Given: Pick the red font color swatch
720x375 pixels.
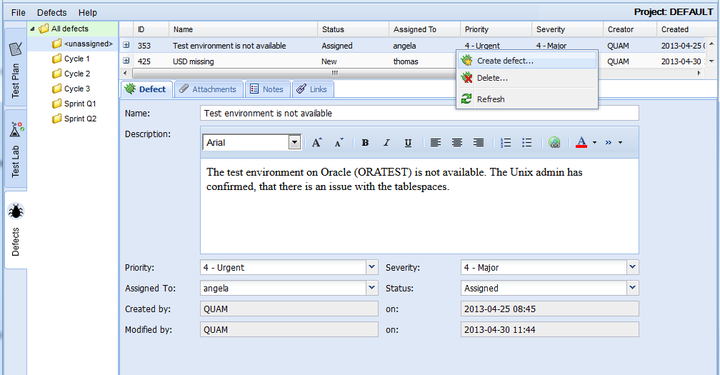Looking at the screenshot, I should (x=581, y=143).
